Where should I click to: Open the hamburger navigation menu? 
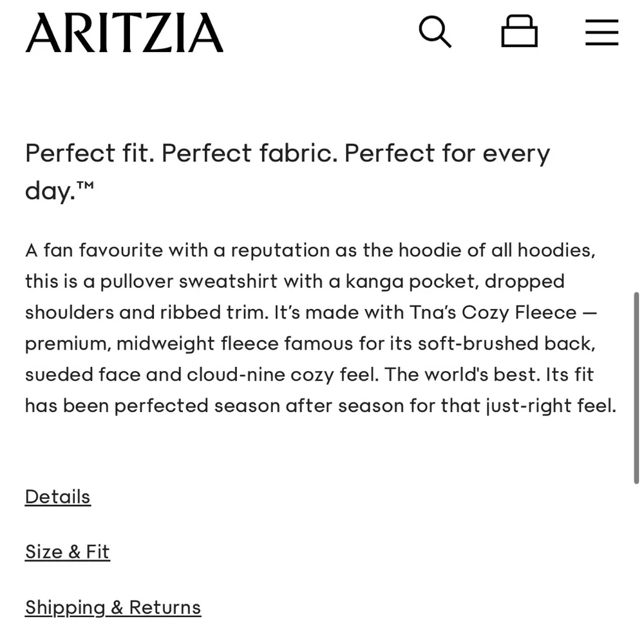[601, 32]
